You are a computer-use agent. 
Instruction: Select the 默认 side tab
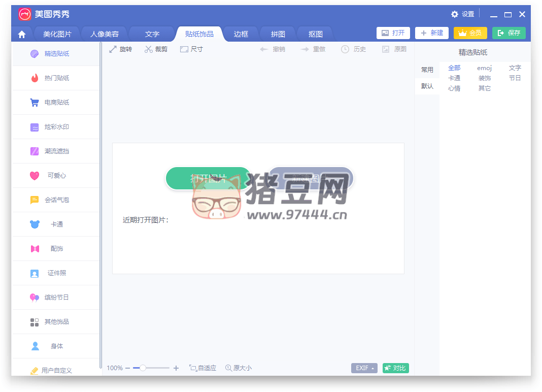coord(427,86)
